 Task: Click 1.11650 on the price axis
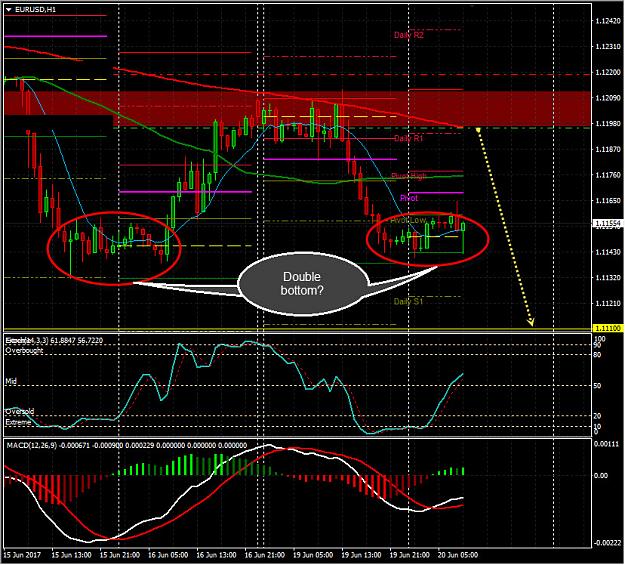point(608,201)
